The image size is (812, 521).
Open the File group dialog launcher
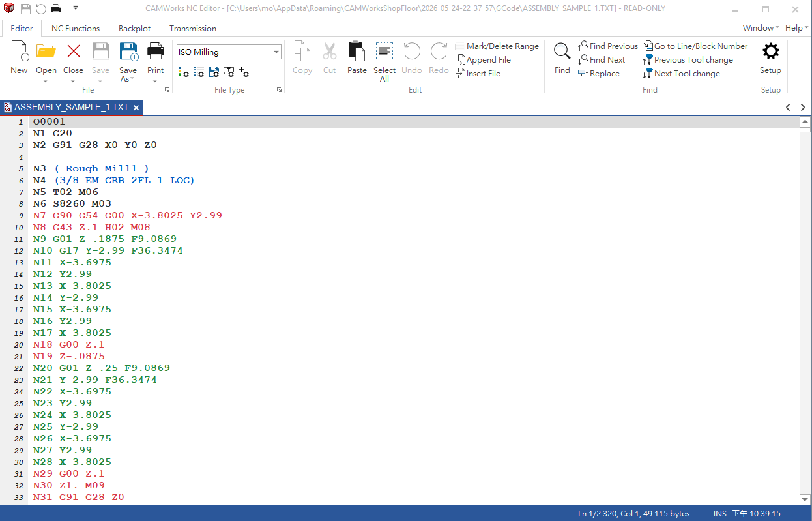point(167,90)
